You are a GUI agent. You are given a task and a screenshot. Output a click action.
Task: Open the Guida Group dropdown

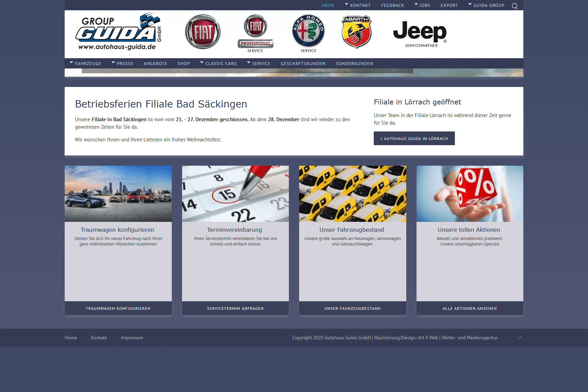click(x=487, y=5)
